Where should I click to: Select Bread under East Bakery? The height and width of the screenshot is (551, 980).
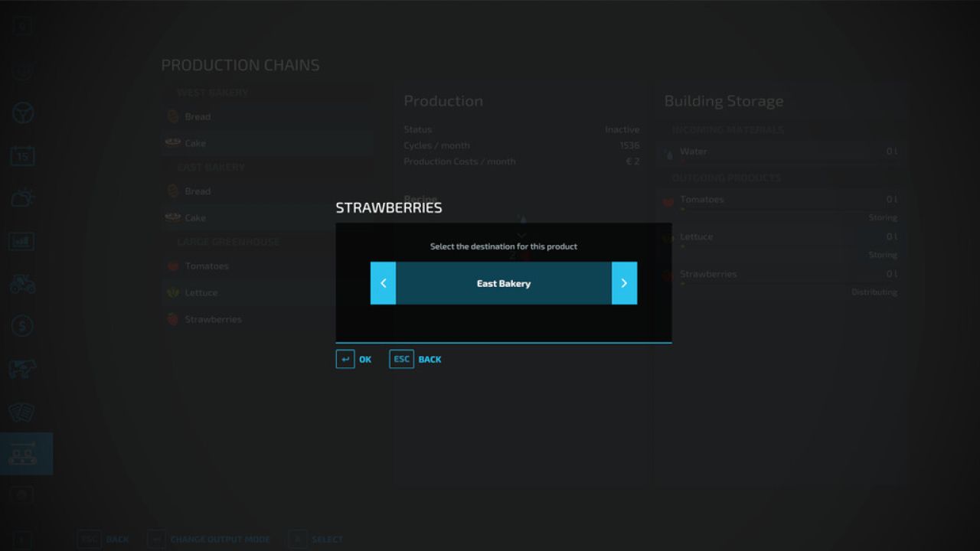[268, 191]
